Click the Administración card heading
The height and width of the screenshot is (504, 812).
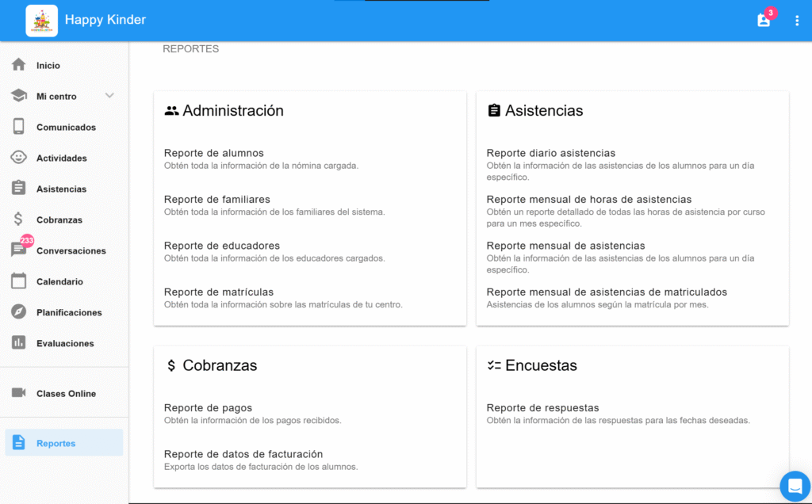[x=233, y=111]
